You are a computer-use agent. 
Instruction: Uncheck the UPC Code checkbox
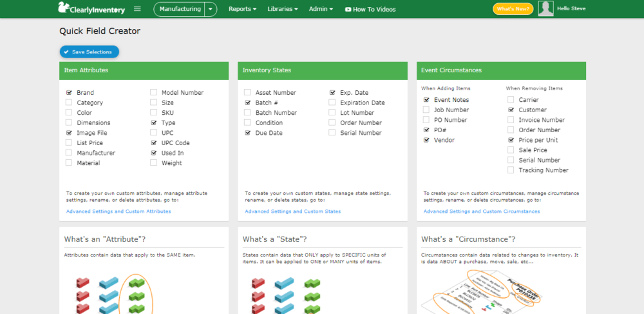pyautogui.click(x=154, y=142)
